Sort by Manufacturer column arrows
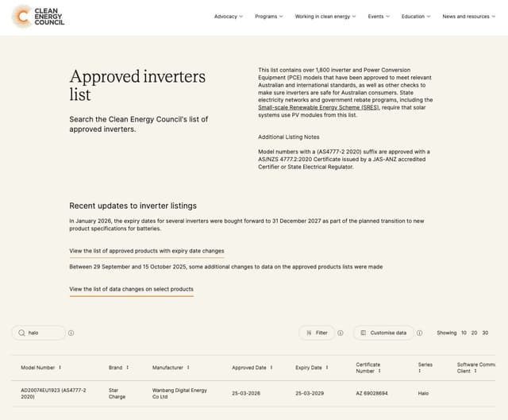The height and width of the screenshot is (420, 508). point(190,368)
